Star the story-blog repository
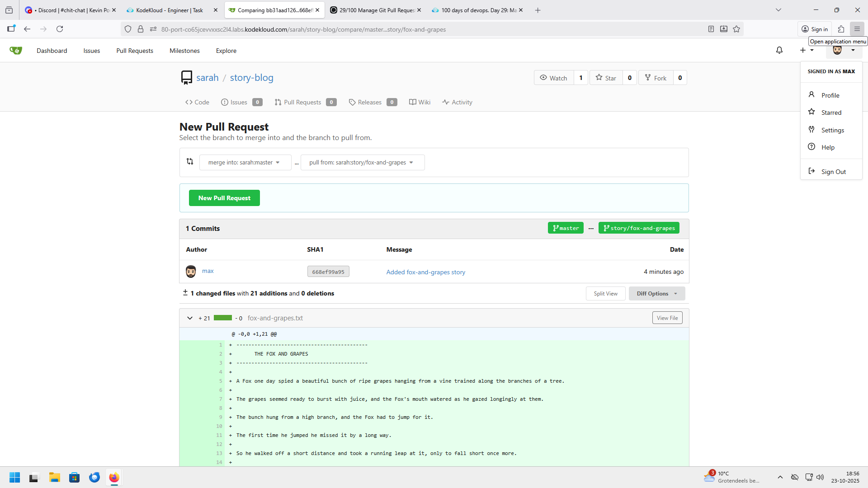 click(x=606, y=78)
